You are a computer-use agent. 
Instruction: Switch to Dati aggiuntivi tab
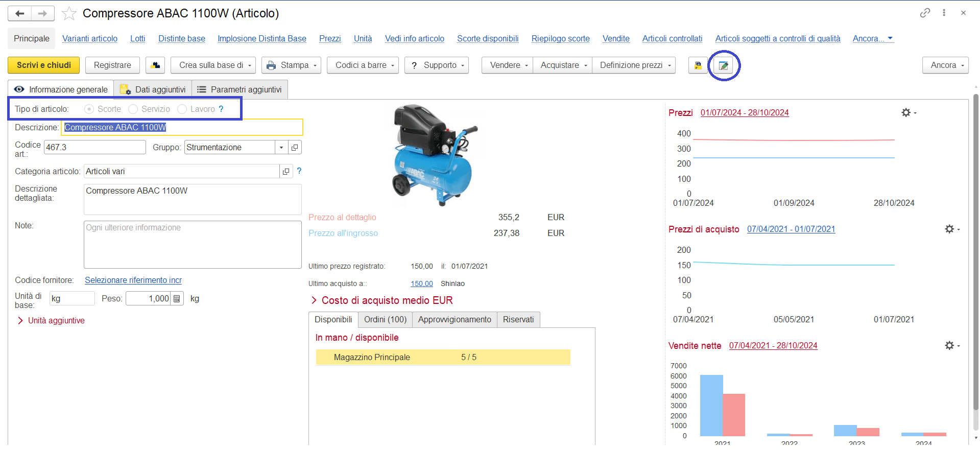[153, 89]
